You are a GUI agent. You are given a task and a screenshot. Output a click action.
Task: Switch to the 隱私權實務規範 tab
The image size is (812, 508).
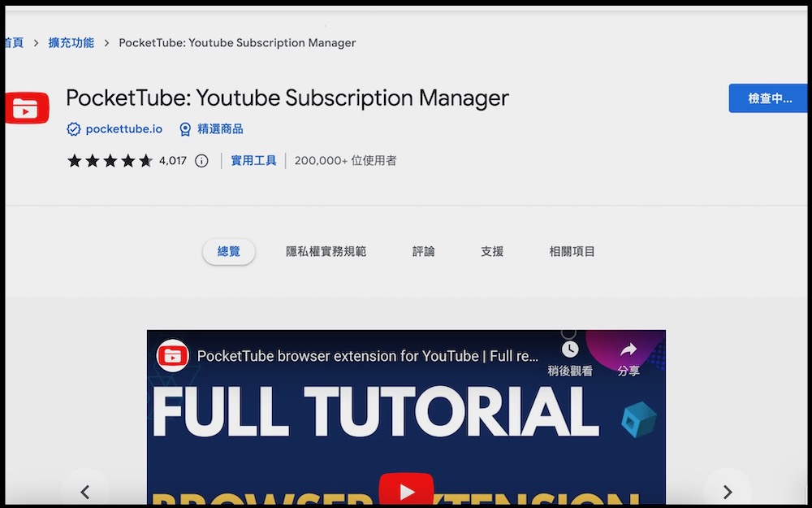coord(326,251)
